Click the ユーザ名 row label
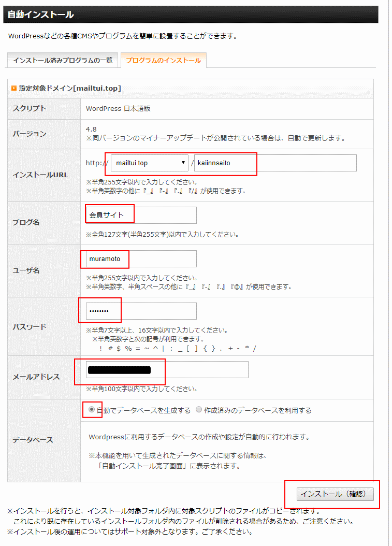The height and width of the screenshot is (546, 392). pos(26,270)
